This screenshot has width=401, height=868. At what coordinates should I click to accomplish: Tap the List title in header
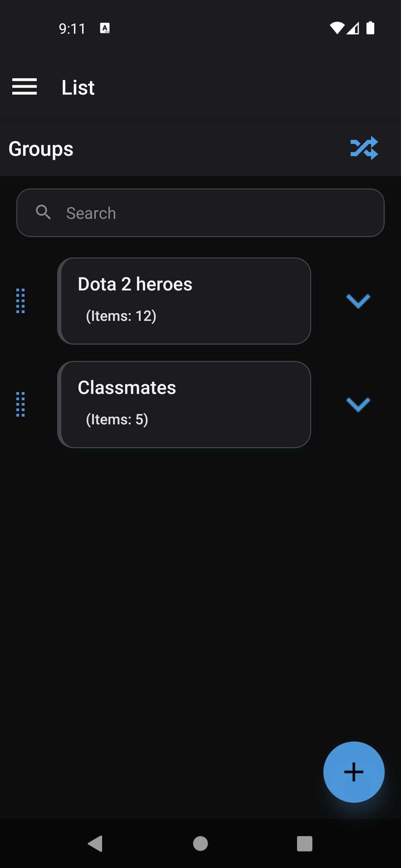coord(78,88)
